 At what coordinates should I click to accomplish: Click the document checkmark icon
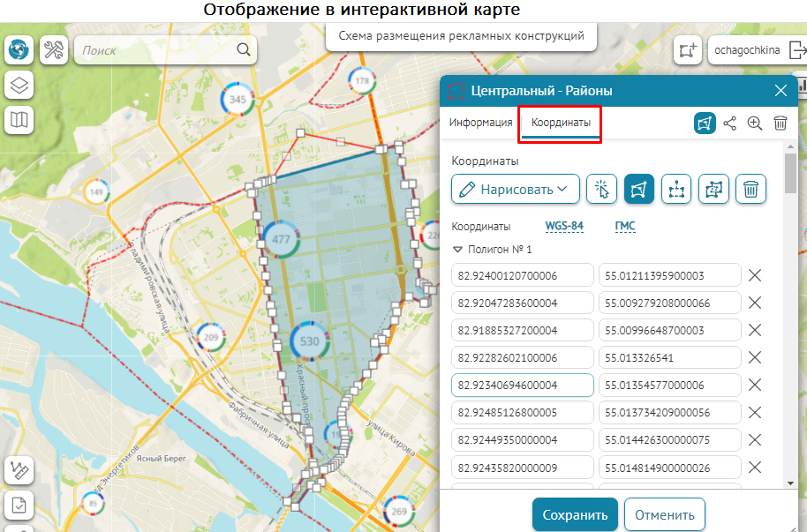point(19,506)
